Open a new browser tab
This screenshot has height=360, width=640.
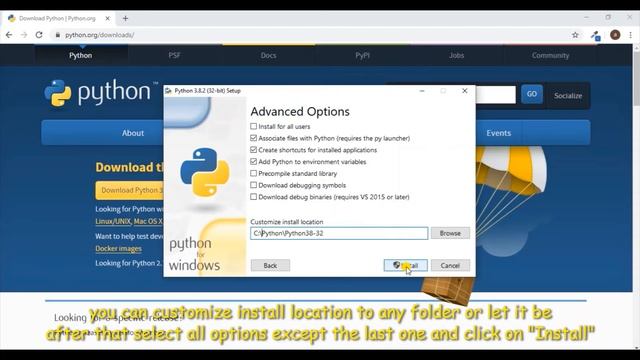[125, 18]
